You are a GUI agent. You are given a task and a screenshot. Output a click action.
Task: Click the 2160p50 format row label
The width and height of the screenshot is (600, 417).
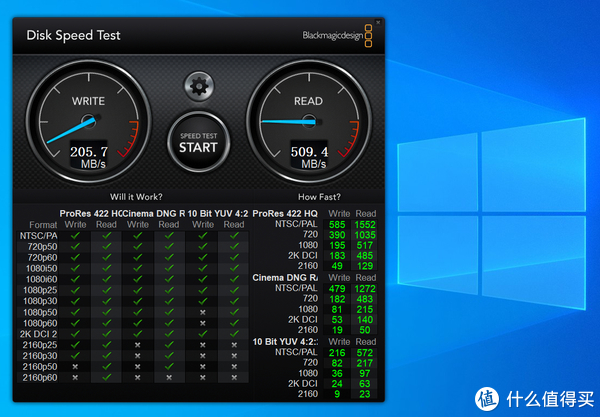tap(40, 367)
